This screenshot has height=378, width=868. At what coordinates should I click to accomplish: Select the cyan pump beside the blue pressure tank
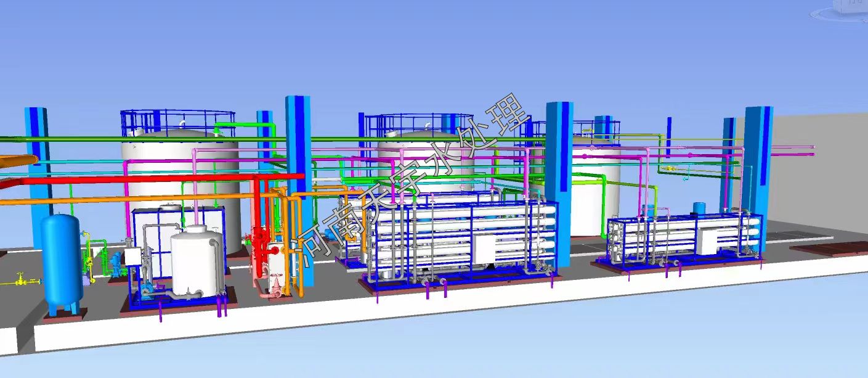tap(115, 261)
